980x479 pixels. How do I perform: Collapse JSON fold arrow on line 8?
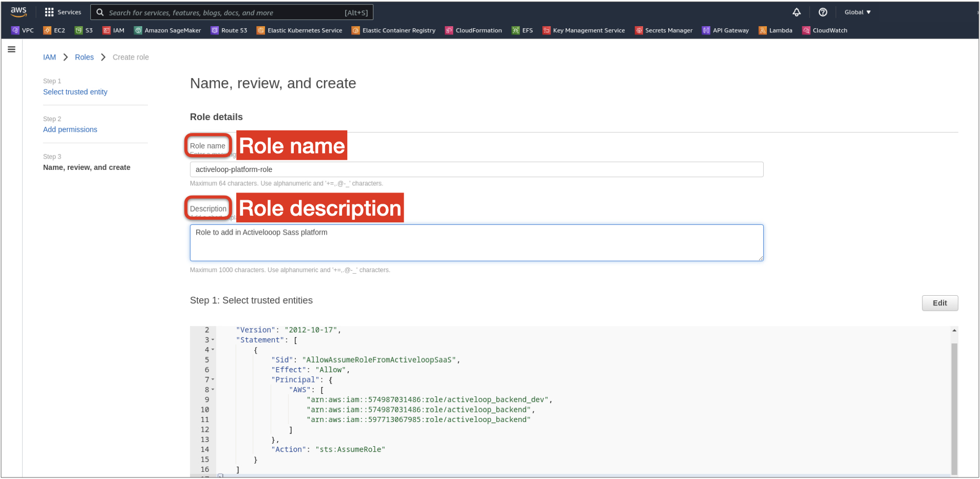point(213,390)
